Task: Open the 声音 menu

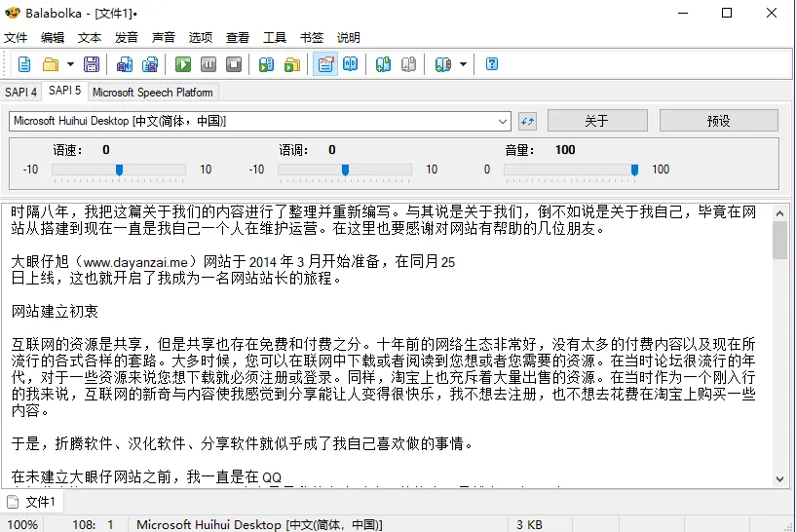Action: [x=164, y=38]
